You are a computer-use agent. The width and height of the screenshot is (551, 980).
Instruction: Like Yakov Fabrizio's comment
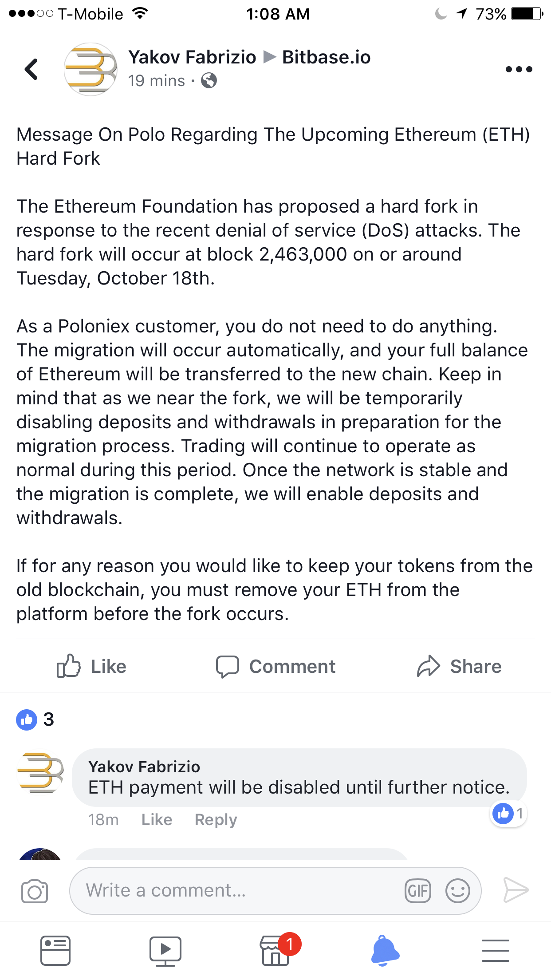click(157, 820)
